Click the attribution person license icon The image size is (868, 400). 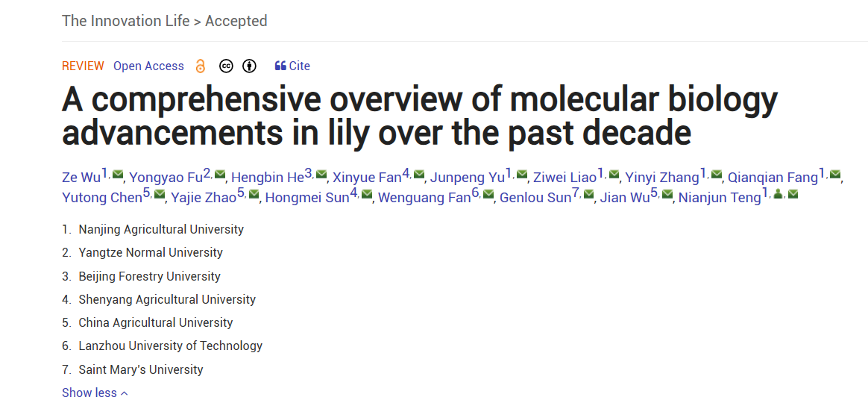tap(249, 66)
